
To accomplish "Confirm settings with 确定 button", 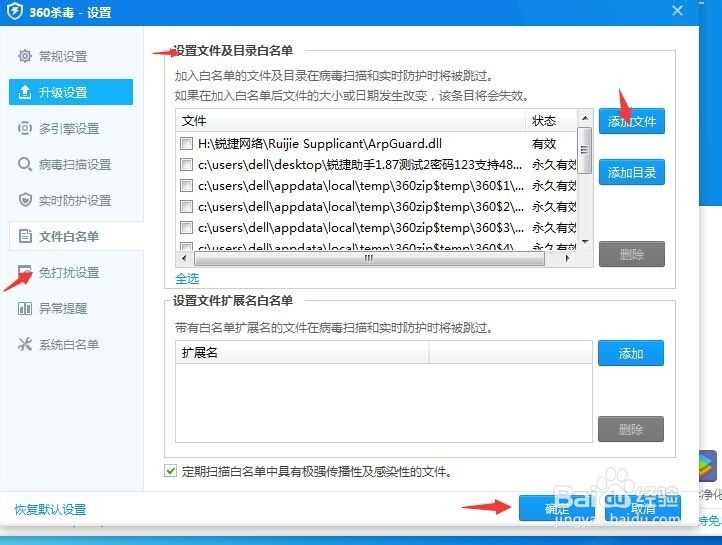I will point(556,508).
